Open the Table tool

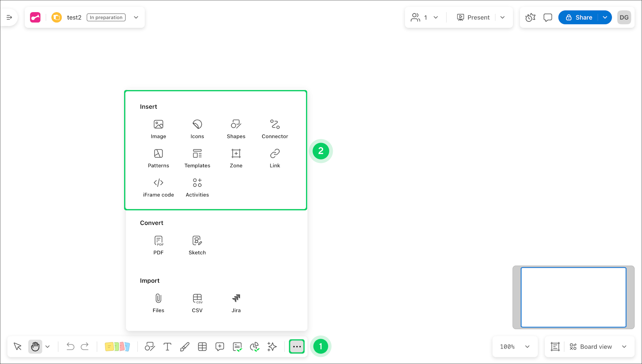point(202,346)
